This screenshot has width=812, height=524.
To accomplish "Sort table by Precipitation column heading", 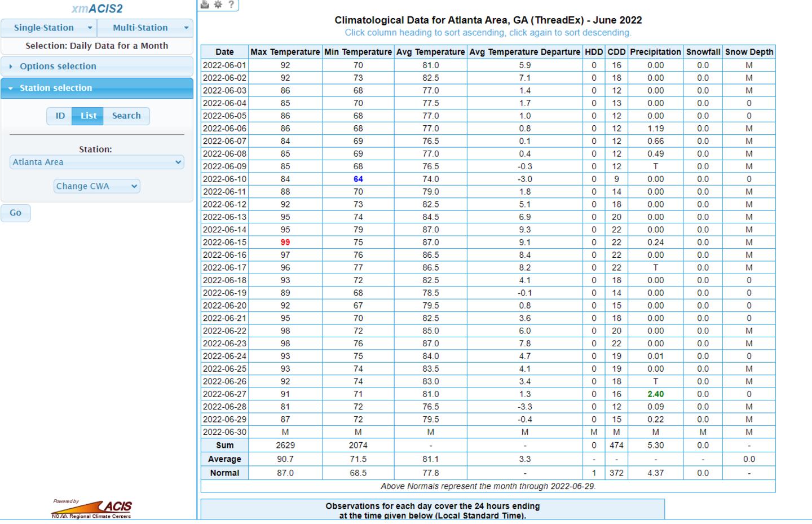I will click(655, 52).
